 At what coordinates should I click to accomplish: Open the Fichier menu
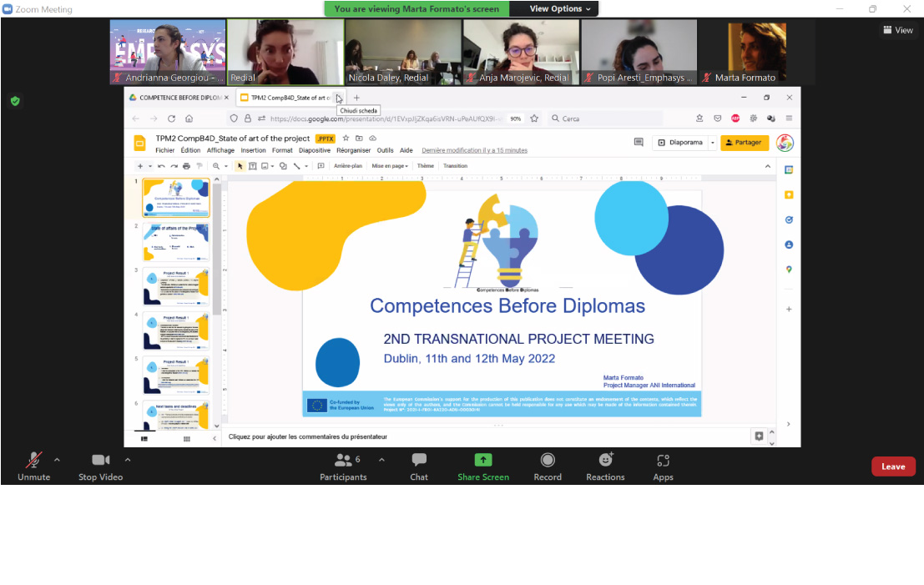click(x=165, y=150)
